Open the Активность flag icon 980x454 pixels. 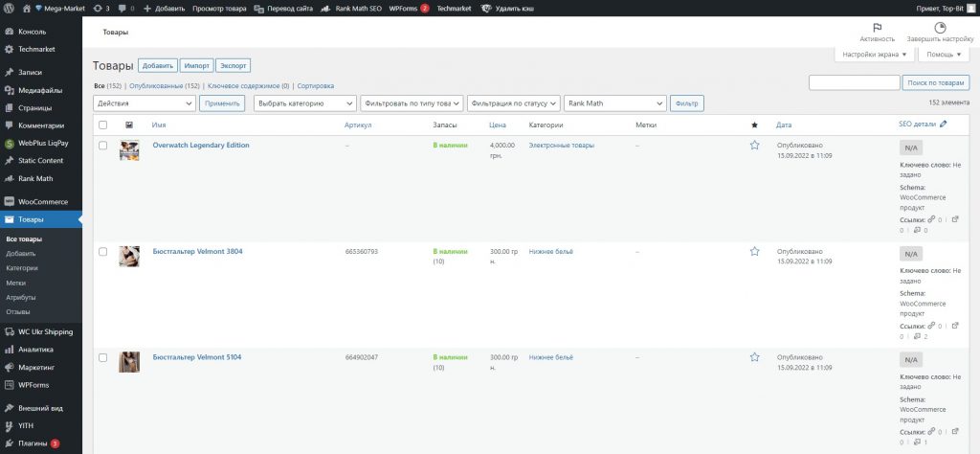click(877, 28)
